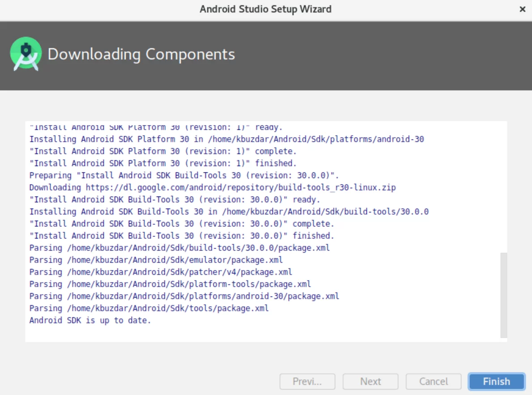The width and height of the screenshot is (532, 395).
Task: Click 'Parsing /home/kbuzdar/Android/Sdk/patcher/v4/package.xml' line
Action: point(161,272)
